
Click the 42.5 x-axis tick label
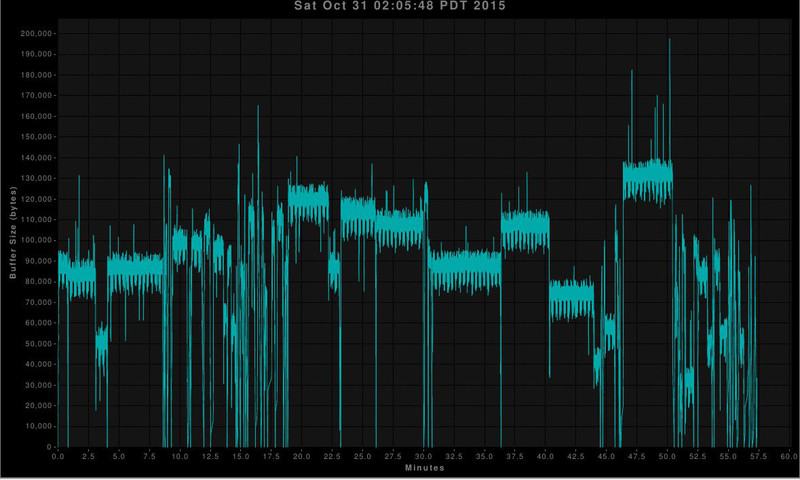(x=576, y=456)
